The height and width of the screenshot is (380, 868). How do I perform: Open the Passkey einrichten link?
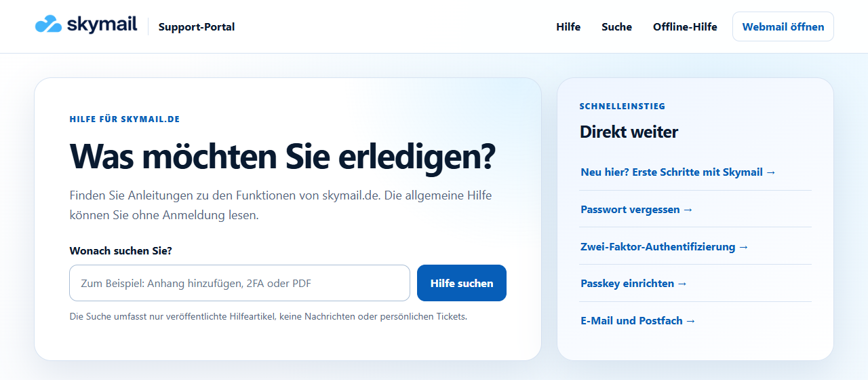click(x=634, y=284)
